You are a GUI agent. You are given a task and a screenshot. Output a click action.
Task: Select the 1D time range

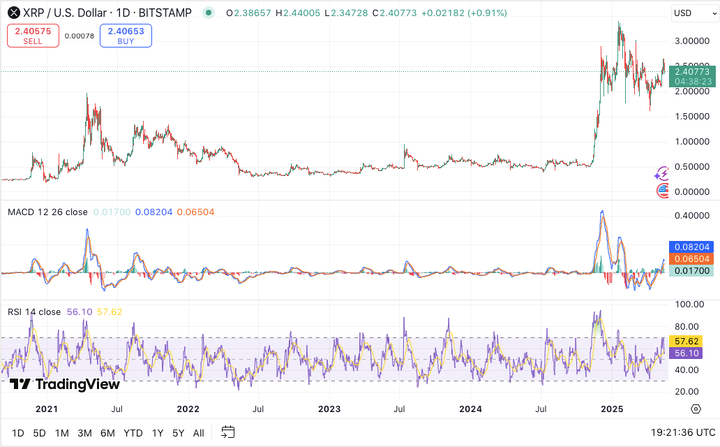pos(18,433)
